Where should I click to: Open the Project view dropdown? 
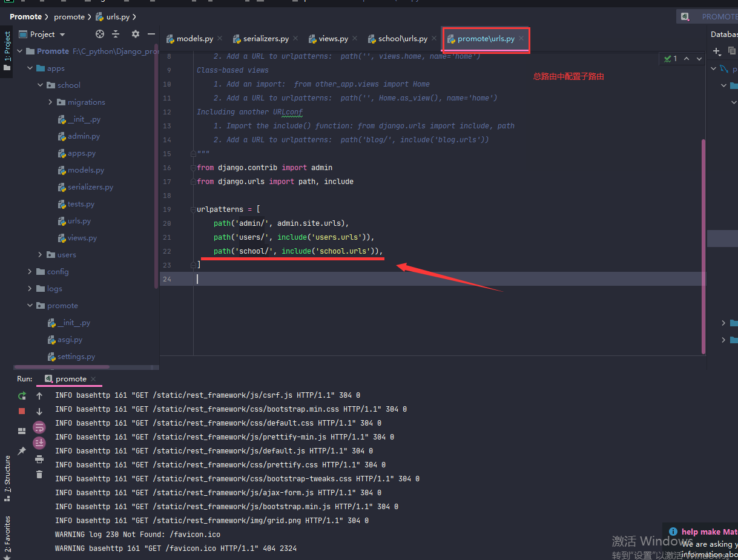(48, 35)
